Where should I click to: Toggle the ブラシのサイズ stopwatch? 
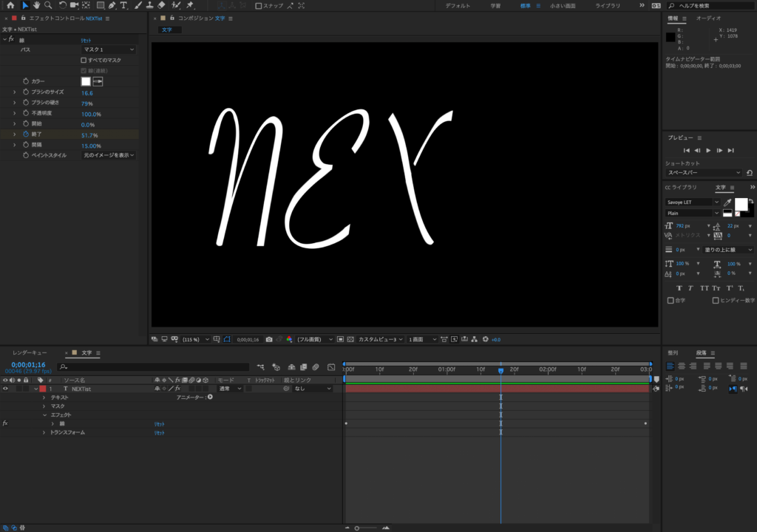[26, 92]
